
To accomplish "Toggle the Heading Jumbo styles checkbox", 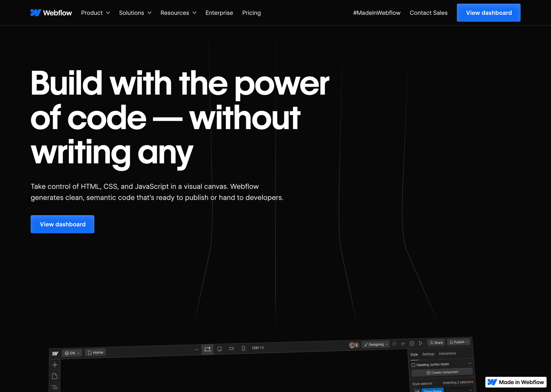I will tap(413, 365).
